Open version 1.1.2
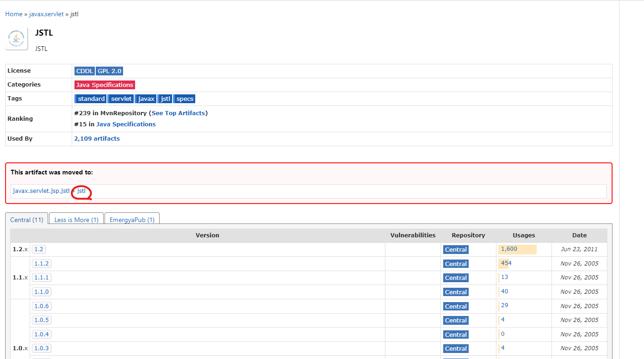Screen dimensions: 644x359 (42, 263)
